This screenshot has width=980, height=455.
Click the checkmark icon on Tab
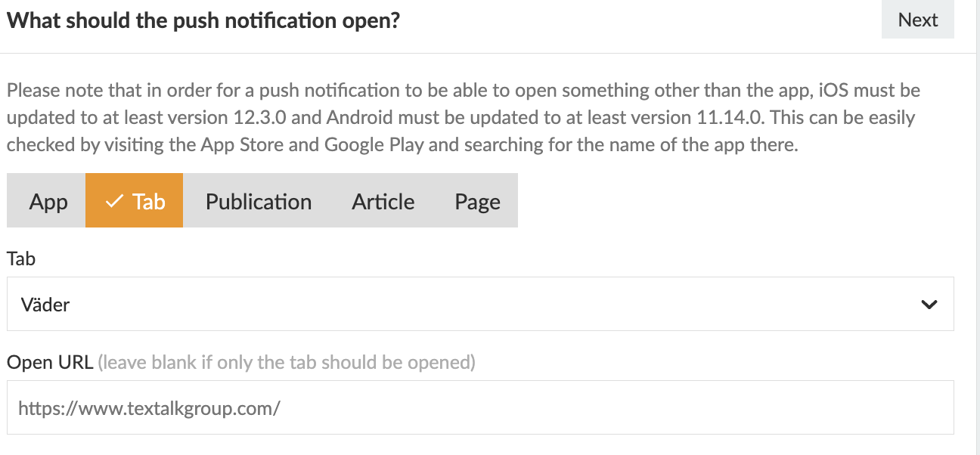tap(115, 201)
